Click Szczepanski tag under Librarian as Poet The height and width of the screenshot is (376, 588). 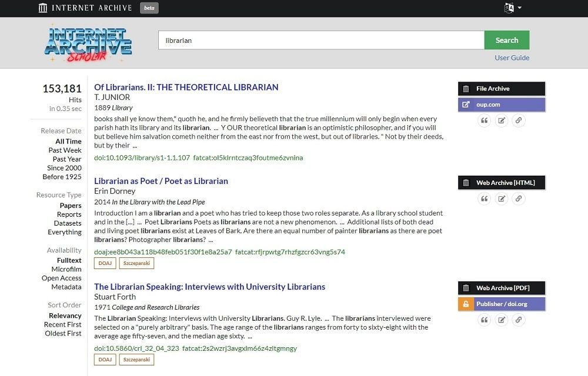(x=136, y=263)
